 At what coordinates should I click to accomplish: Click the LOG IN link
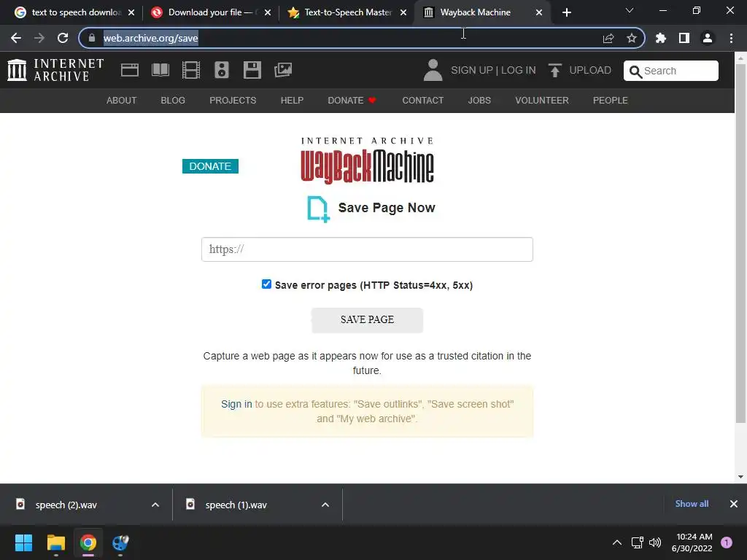(x=519, y=70)
